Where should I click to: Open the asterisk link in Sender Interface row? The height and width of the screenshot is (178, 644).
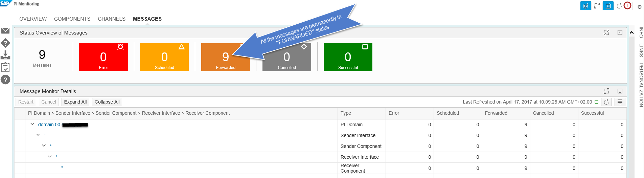pos(45,135)
